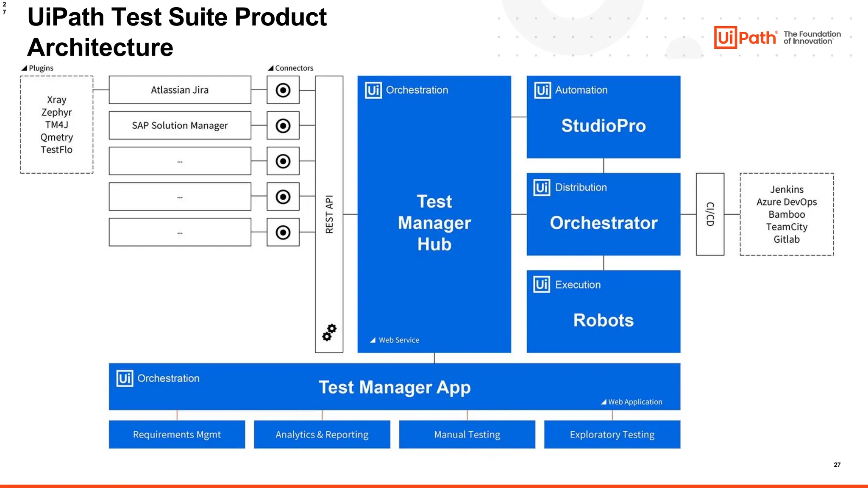This screenshot has width=868, height=488.
Task: Click the gears icon in REST API column
Action: coord(329,333)
